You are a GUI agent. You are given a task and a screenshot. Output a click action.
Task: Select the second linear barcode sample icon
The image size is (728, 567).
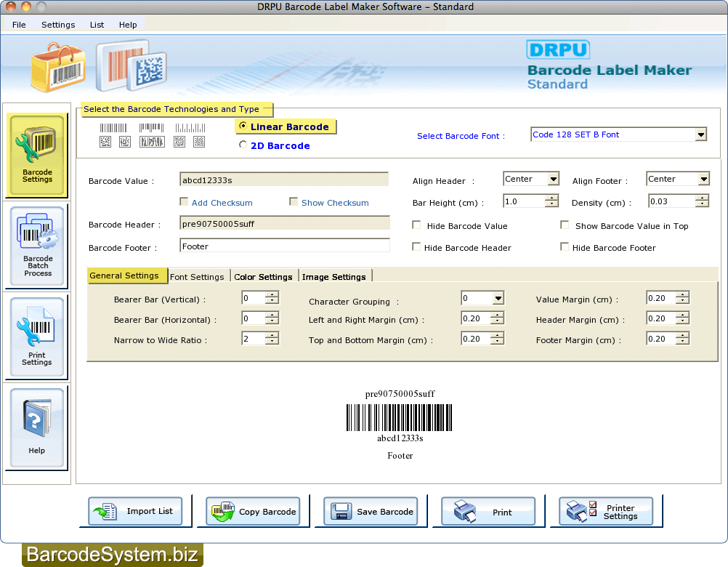click(x=151, y=128)
